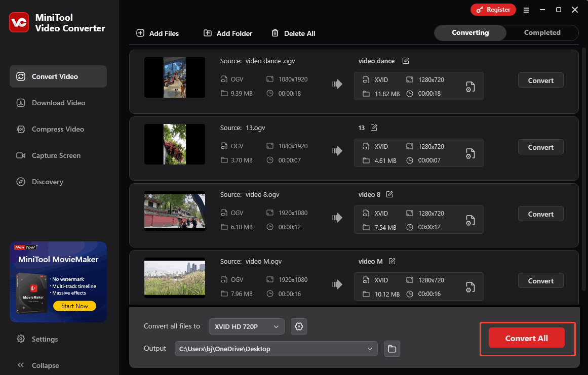The height and width of the screenshot is (375, 588).
Task: Click the red Convert All button
Action: coord(527,338)
